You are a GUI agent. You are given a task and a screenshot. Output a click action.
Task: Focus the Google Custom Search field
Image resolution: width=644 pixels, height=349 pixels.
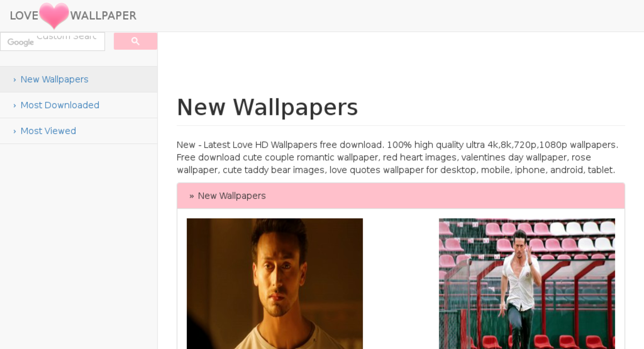click(53, 41)
